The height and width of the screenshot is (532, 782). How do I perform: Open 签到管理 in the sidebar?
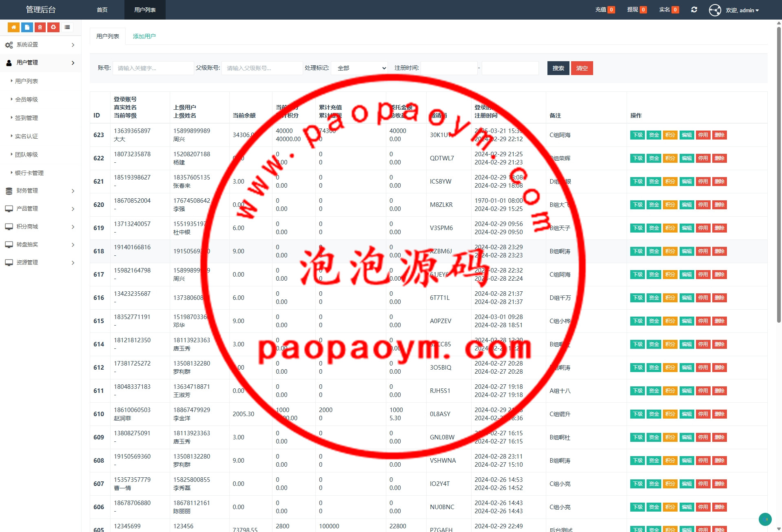tap(27, 118)
